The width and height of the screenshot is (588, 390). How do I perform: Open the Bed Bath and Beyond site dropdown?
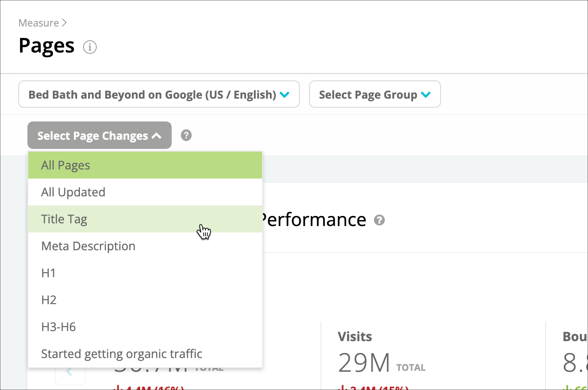click(x=159, y=95)
